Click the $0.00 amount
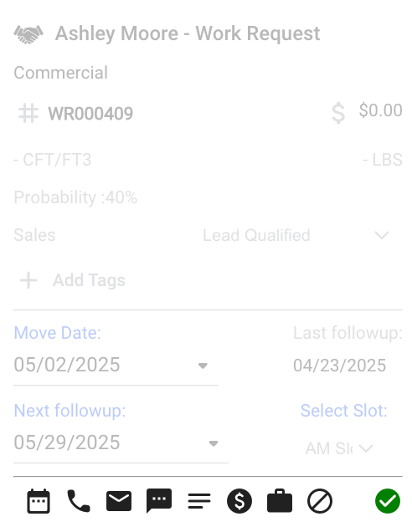 (x=381, y=110)
